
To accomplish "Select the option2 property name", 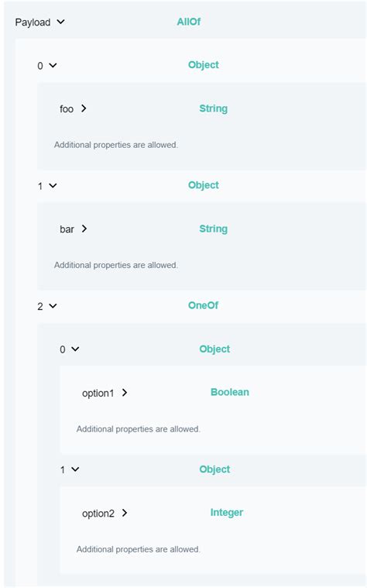I will tap(98, 514).
